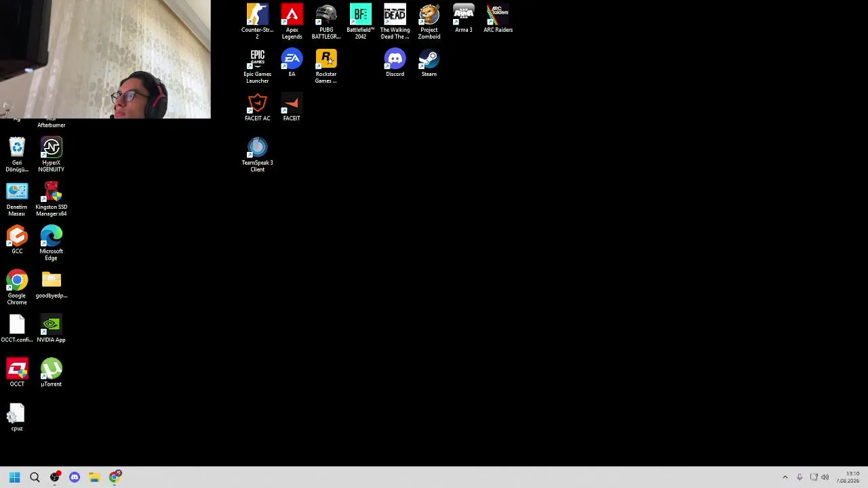Click the Arma 3 desktop icon

pyautogui.click(x=463, y=18)
